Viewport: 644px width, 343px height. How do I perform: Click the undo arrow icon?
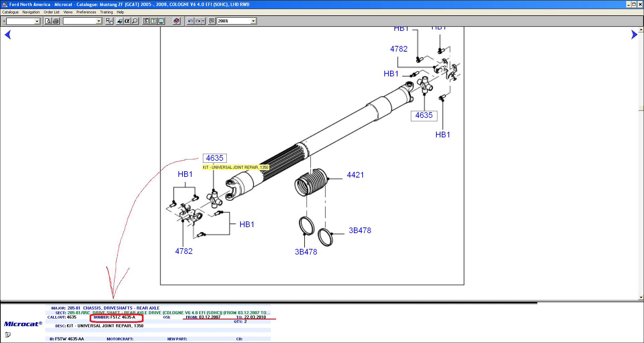click(190, 21)
